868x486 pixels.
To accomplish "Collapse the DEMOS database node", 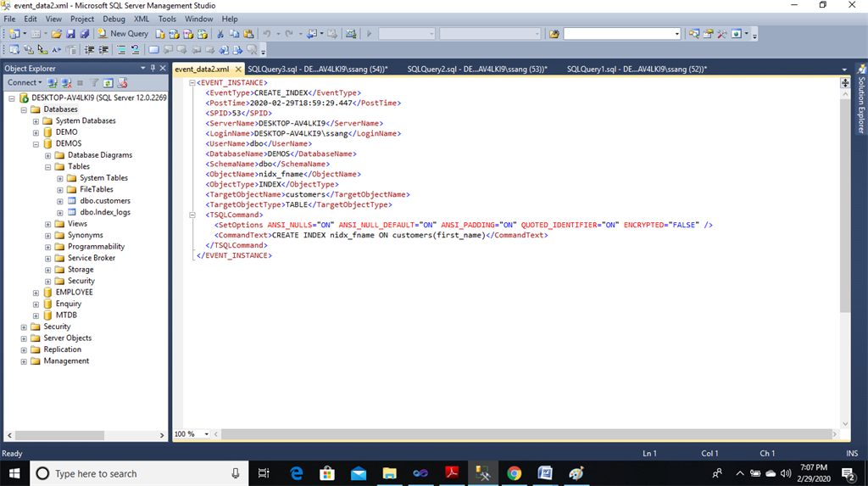I will pyautogui.click(x=36, y=144).
